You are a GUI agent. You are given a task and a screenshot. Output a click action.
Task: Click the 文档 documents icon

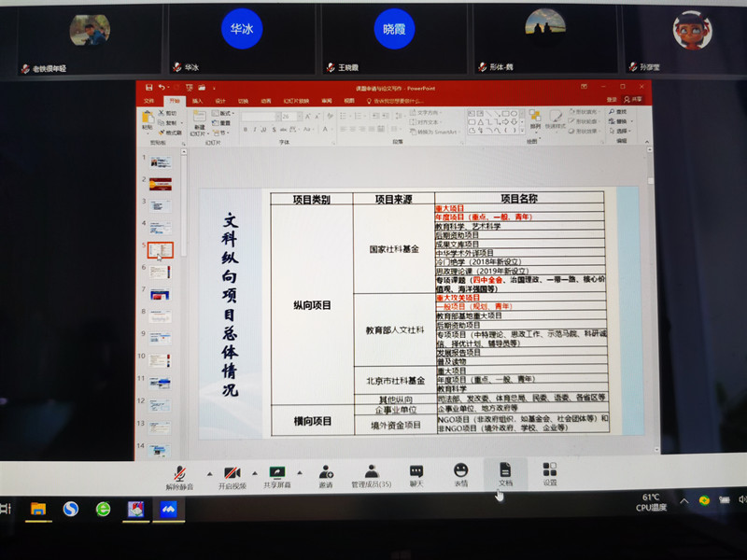505,470
